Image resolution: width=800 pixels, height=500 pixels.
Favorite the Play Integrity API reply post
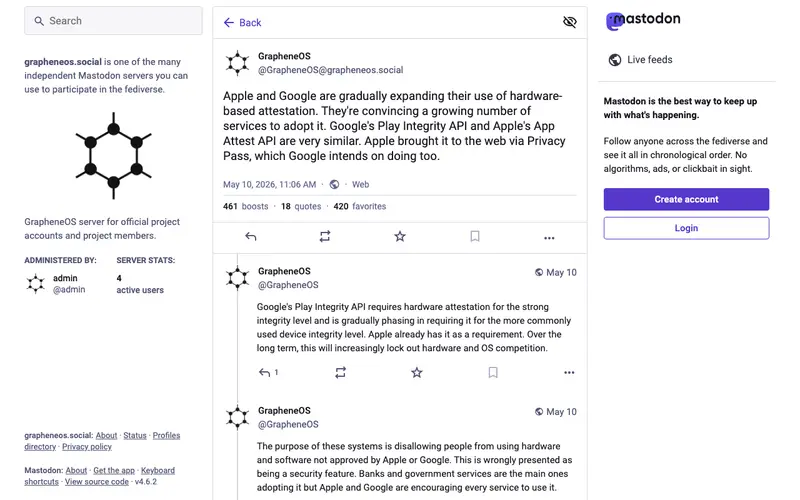[417, 372]
